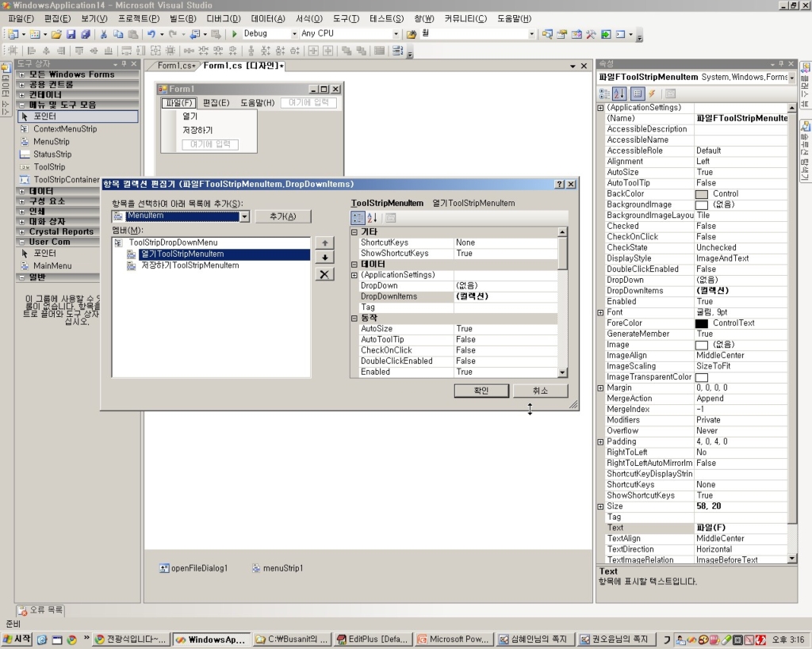The height and width of the screenshot is (649, 812).
Task: Click the Make Same Width layout icon
Action: pyautogui.click(x=126, y=51)
